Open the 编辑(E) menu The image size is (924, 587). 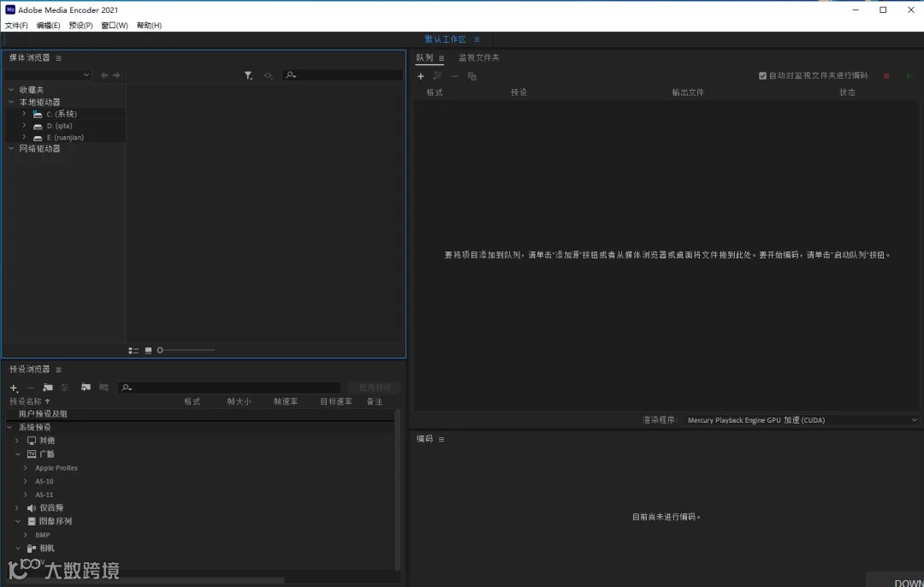[48, 26]
